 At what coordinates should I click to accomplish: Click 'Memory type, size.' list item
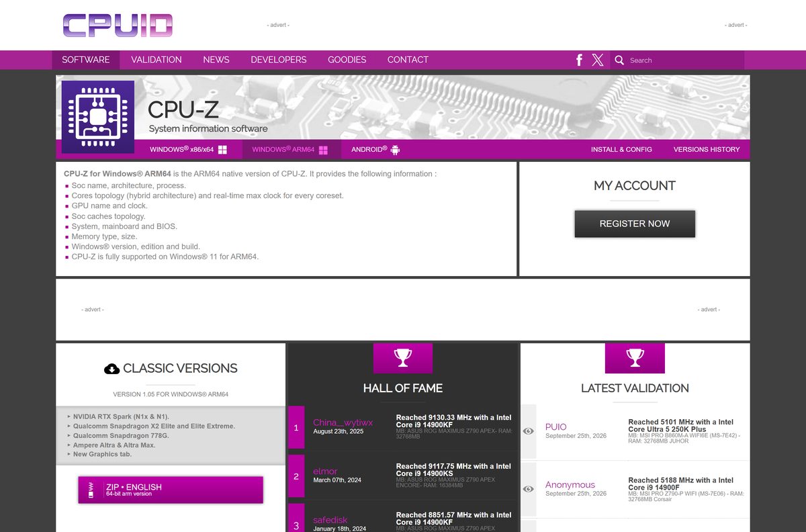[104, 236]
